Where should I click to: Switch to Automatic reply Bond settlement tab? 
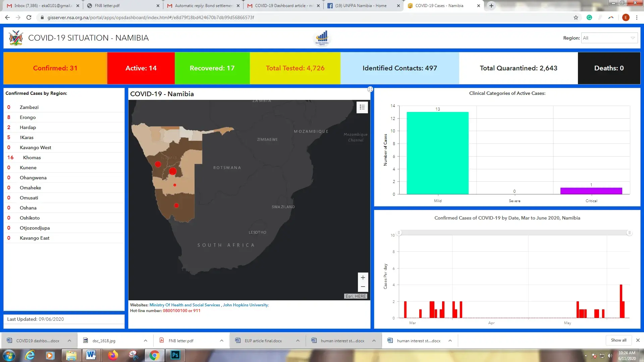point(203,6)
